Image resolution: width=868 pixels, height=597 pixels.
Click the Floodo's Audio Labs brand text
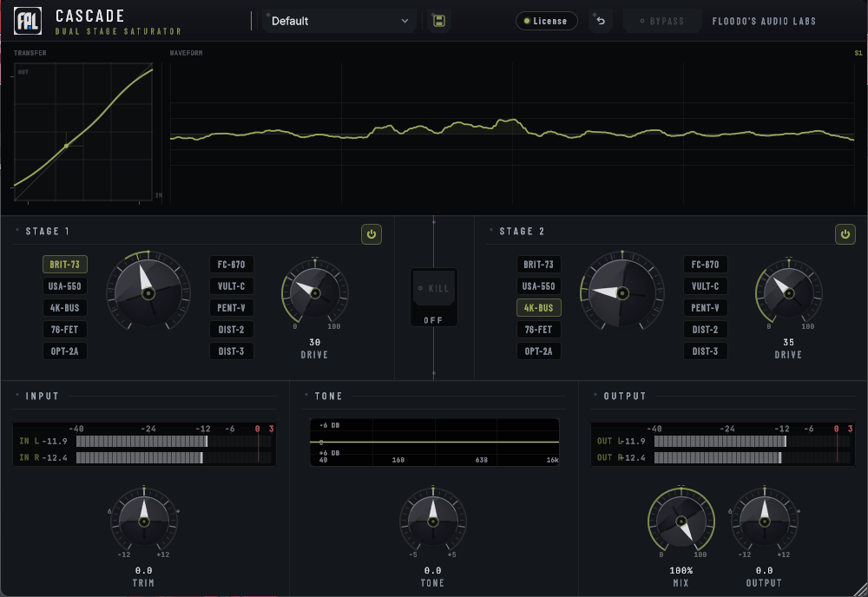[x=764, y=21]
